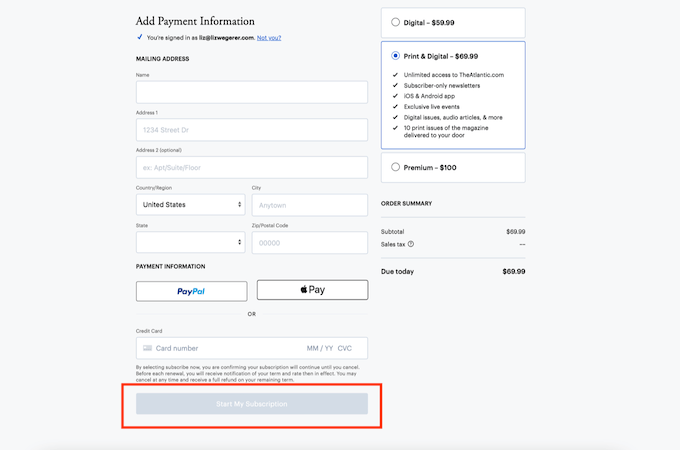Select the Premium – $100 radio option
This screenshot has width=680, height=450.
pos(395,167)
